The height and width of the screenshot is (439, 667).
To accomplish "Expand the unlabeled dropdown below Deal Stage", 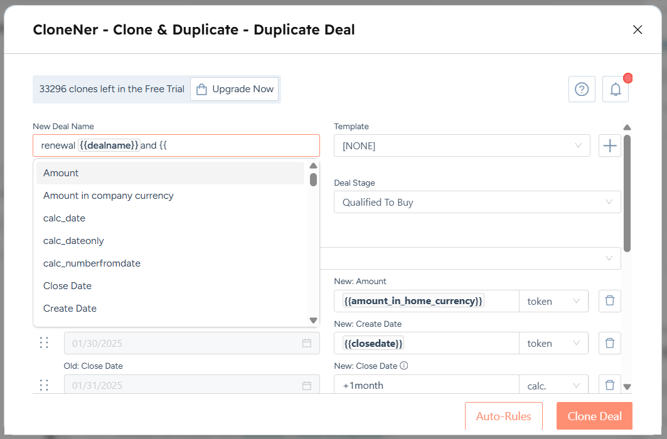I will click(470, 258).
